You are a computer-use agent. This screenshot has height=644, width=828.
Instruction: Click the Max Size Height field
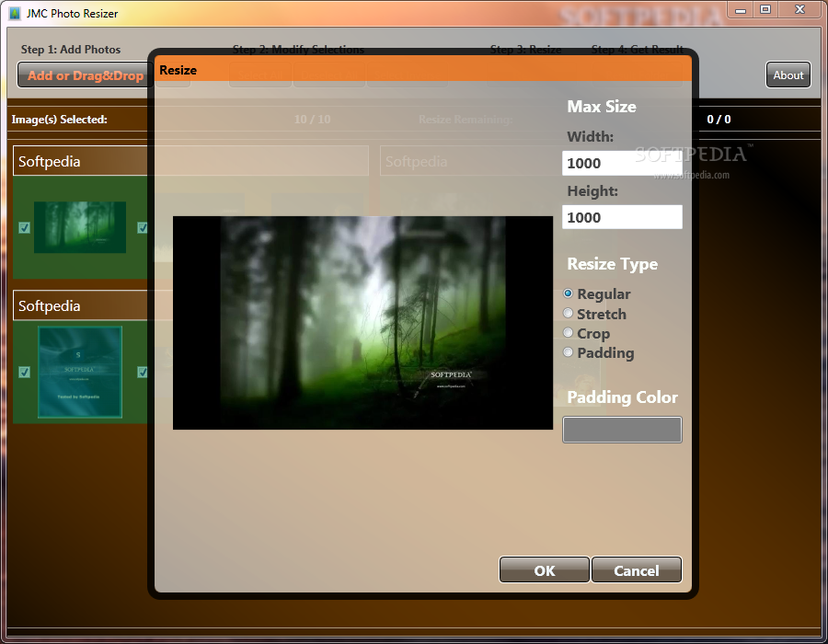tap(622, 217)
